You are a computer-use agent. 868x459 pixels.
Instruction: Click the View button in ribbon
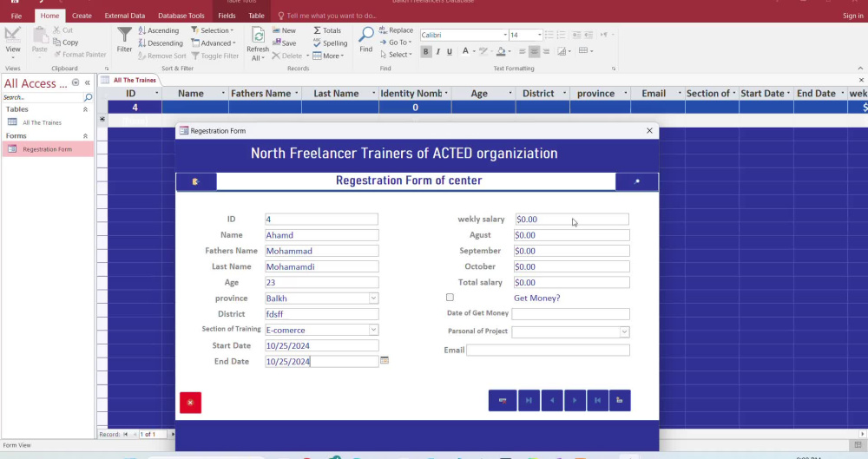coord(13,43)
